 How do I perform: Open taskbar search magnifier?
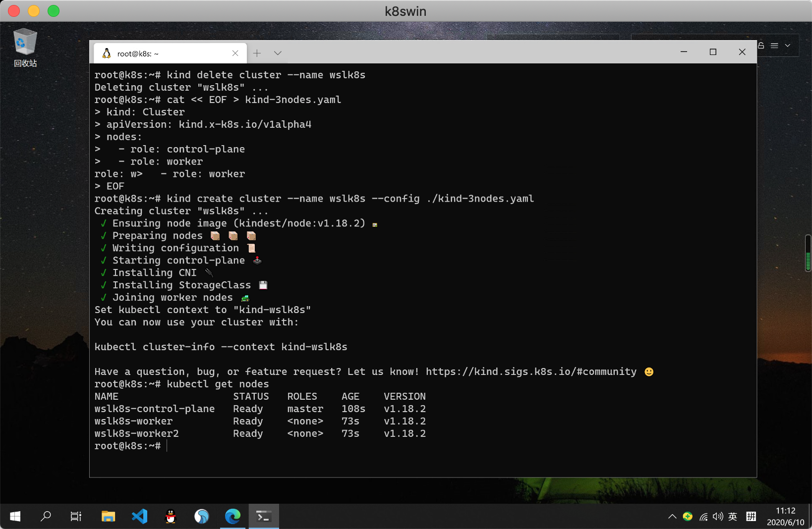(46, 517)
